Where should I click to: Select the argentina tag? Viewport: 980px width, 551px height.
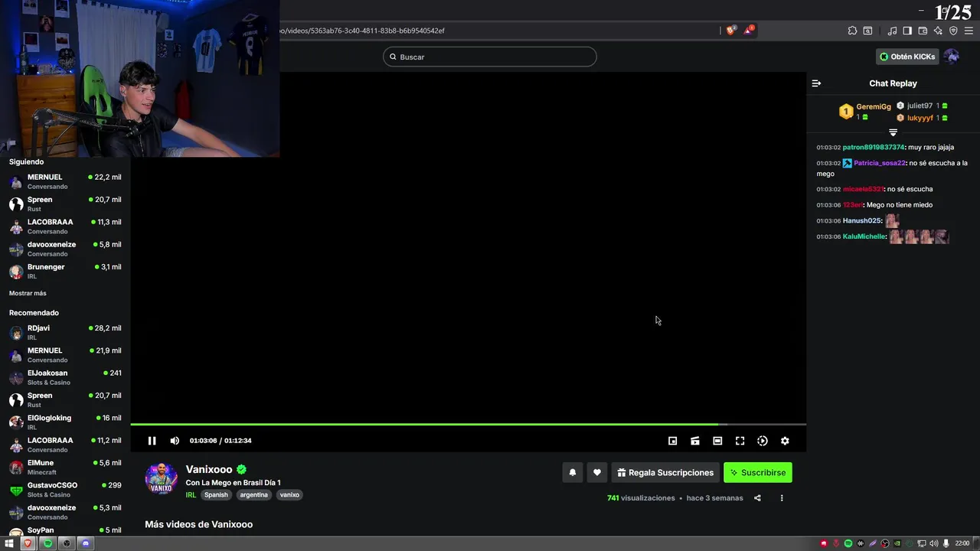pos(253,495)
